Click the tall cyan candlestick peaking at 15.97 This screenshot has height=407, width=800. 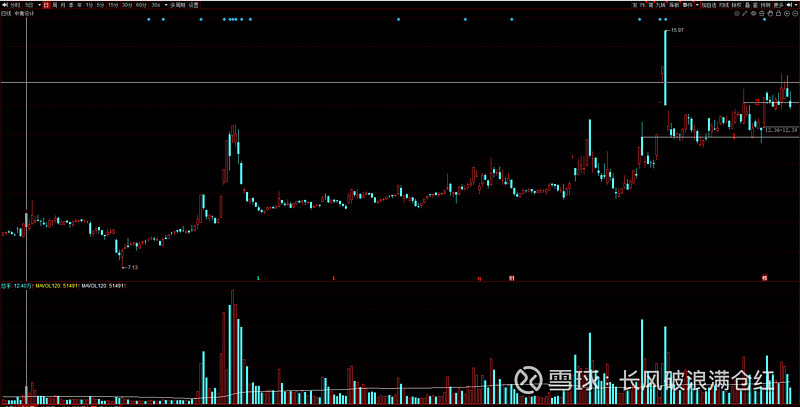point(665,67)
